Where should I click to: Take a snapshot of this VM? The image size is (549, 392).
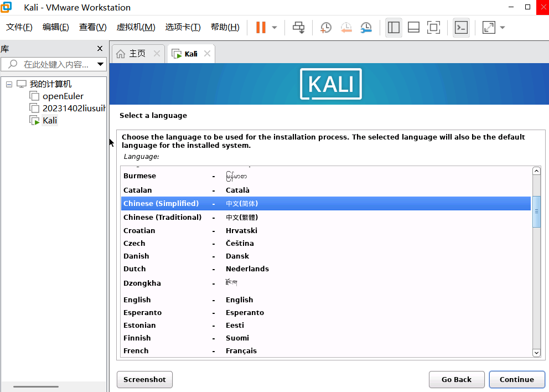point(326,27)
